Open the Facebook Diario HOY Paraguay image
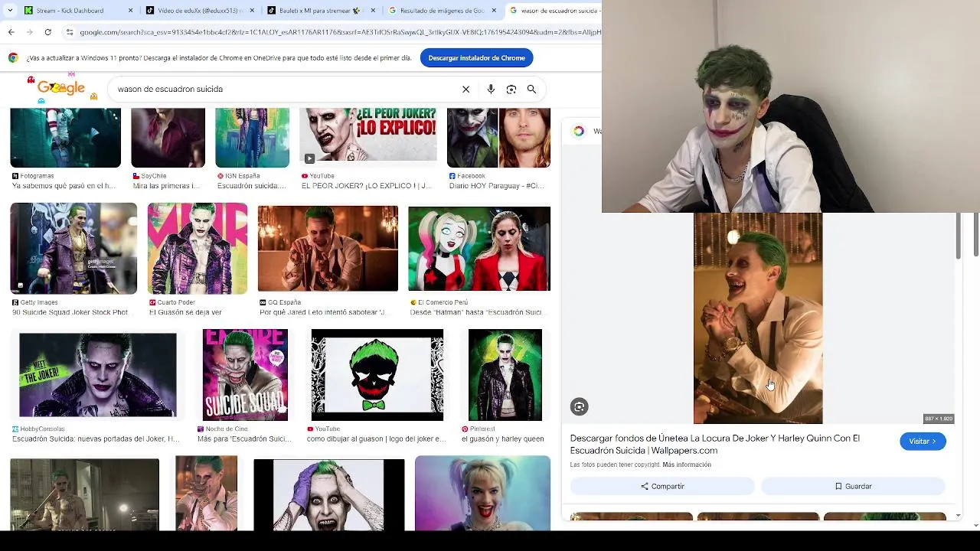The height and width of the screenshot is (551, 980). (x=498, y=138)
